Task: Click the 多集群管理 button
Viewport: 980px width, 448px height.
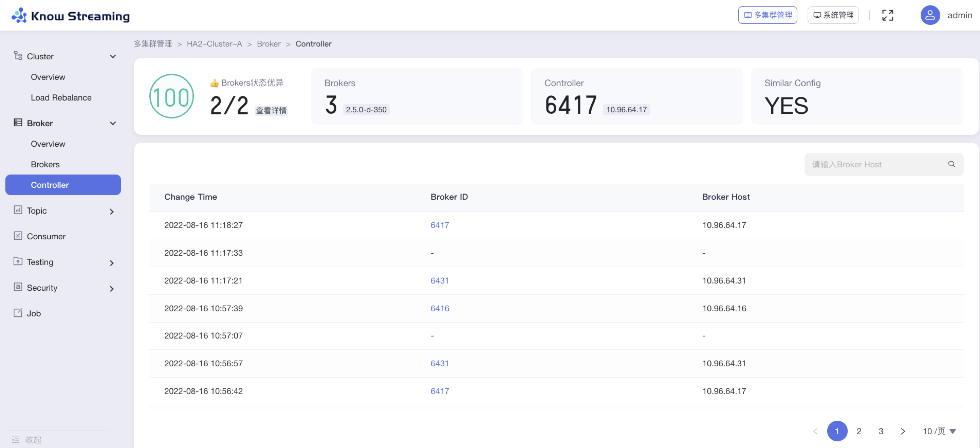Action: click(767, 15)
